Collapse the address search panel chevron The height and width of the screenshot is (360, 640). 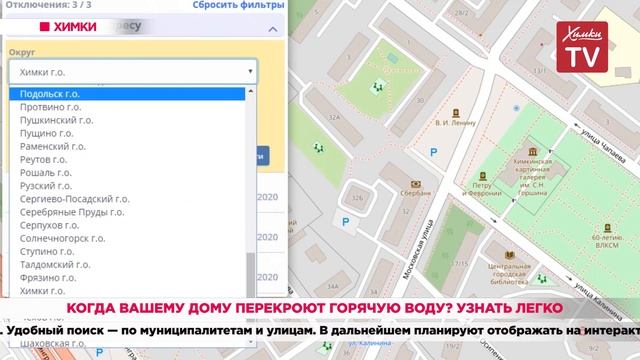(273, 29)
